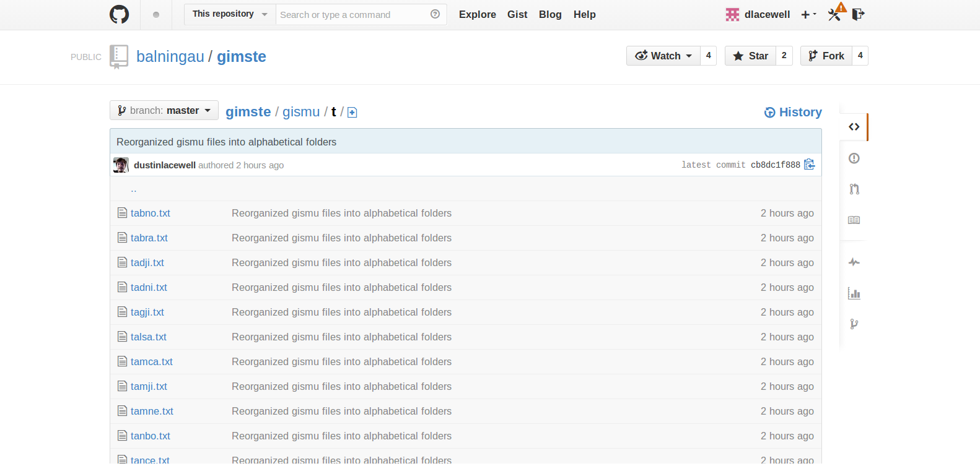Image resolution: width=980 pixels, height=466 pixels.
Task: Open the Watch dropdown button
Action: click(663, 56)
